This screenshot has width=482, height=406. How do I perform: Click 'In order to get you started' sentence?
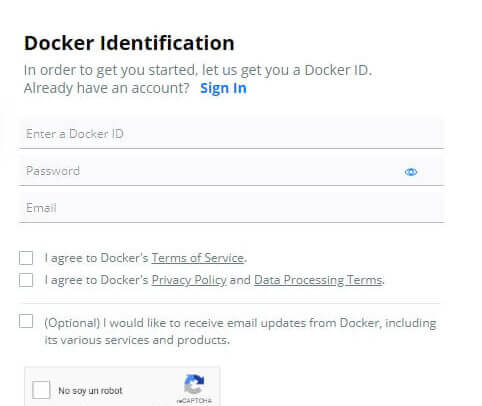point(198,70)
